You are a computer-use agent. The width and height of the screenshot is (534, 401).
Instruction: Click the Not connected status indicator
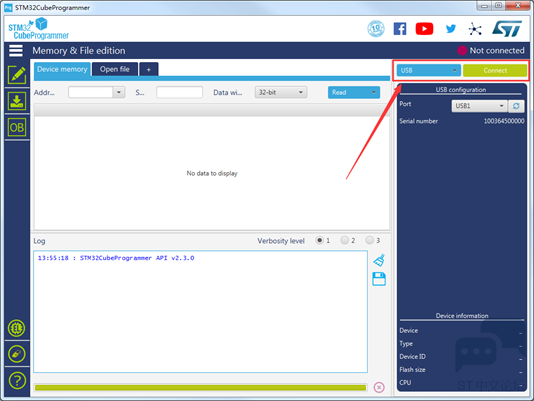(491, 51)
